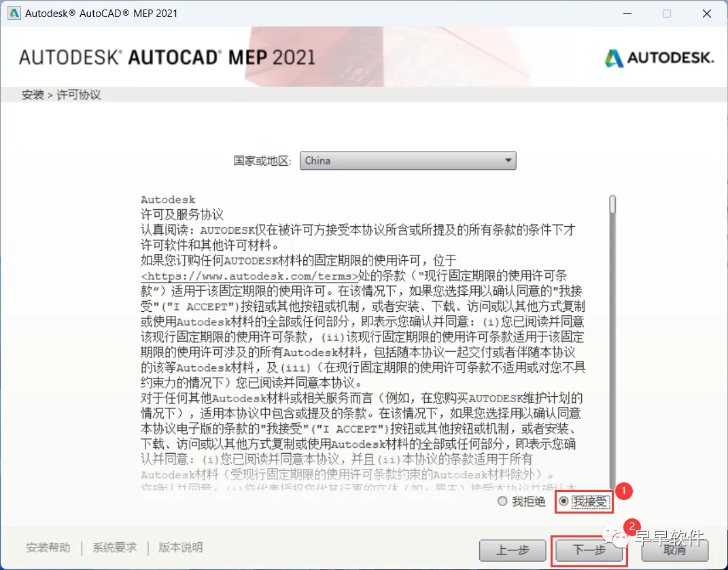Click the 上一步 button
Screen dimensions: 728x570
[x=513, y=550]
